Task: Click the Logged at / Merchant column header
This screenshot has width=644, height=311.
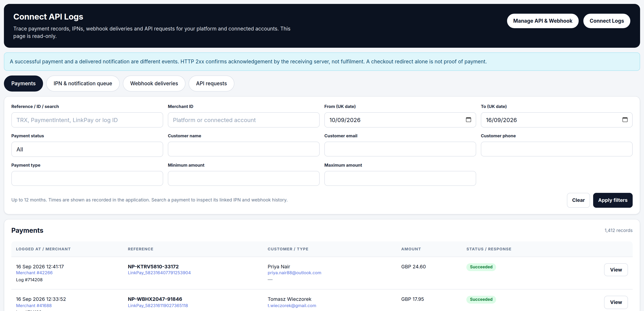Action: point(43,249)
